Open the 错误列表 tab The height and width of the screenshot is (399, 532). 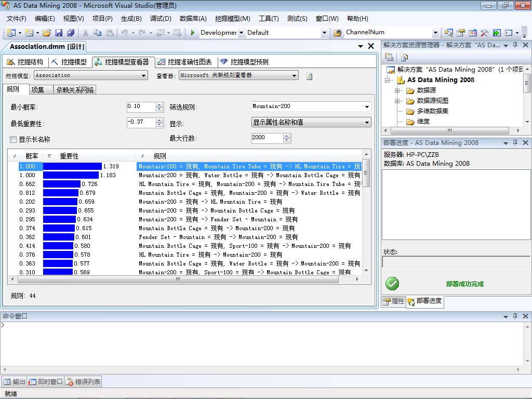84,382
